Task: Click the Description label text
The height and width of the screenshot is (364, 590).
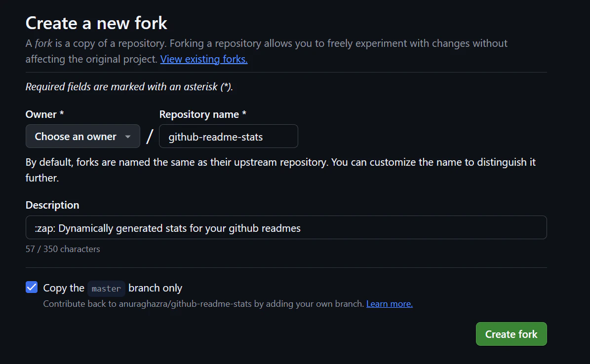Action: click(x=52, y=205)
